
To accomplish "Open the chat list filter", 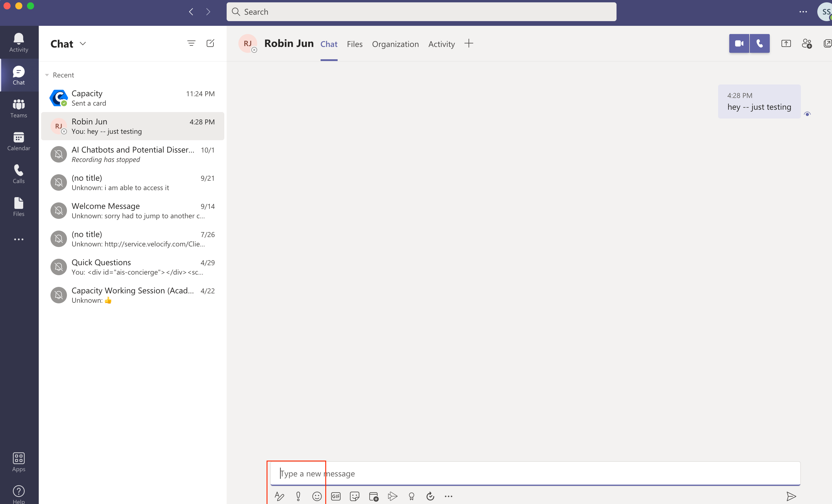I will 191,43.
